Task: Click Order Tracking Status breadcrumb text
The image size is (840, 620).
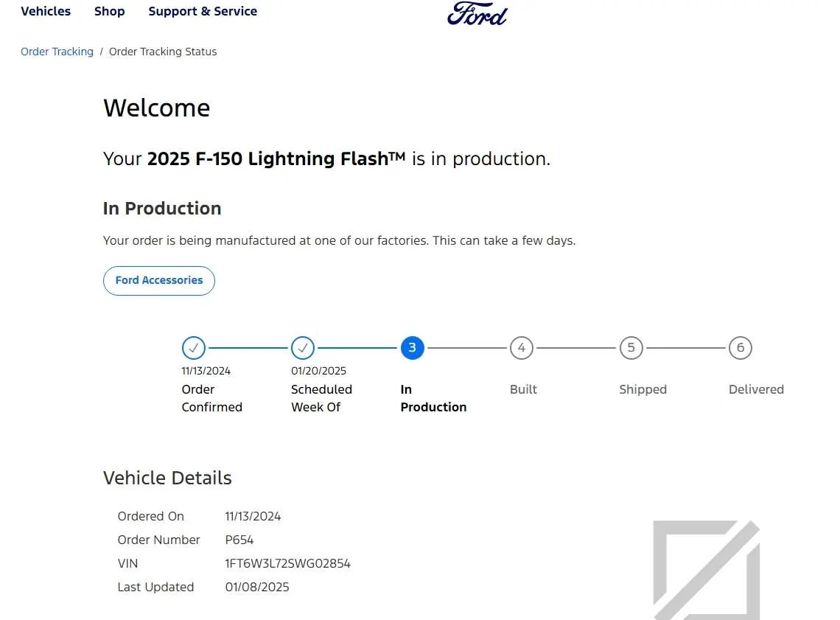Action: click(x=163, y=52)
